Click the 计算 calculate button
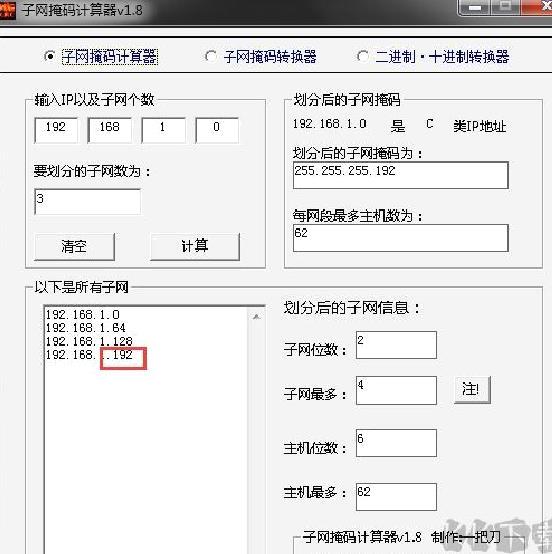 (x=195, y=246)
